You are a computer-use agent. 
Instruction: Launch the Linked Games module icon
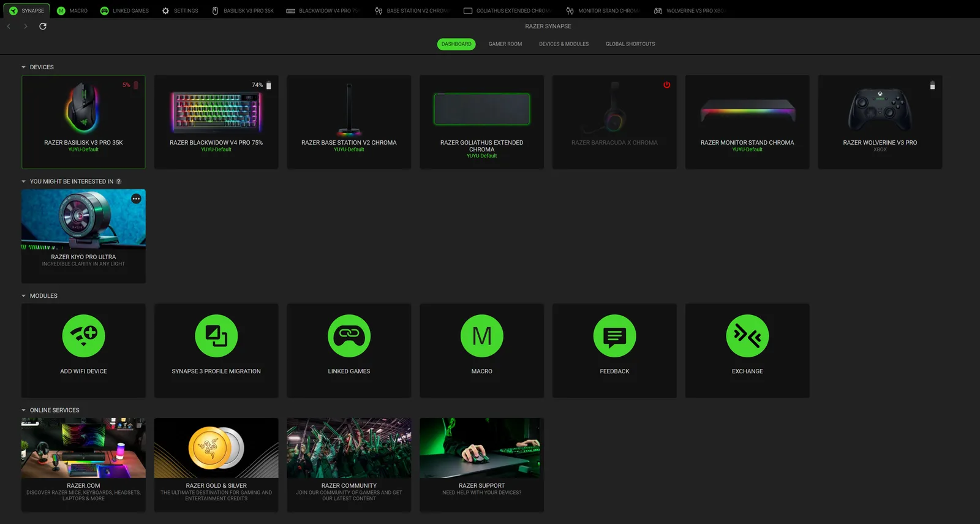[349, 336]
